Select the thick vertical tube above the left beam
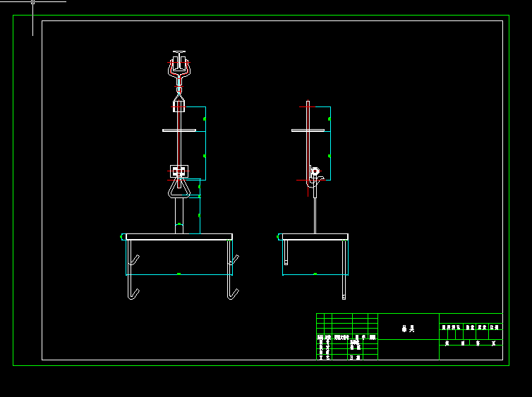532x397 pixels. (x=179, y=216)
